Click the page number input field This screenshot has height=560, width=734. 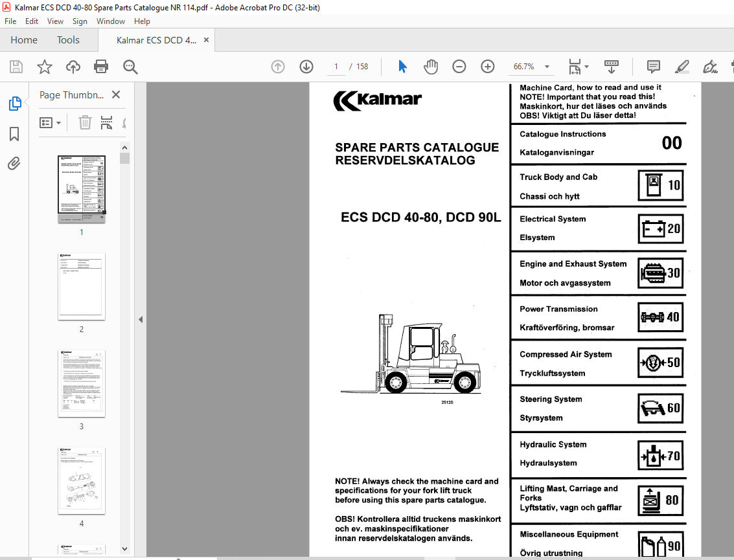(336, 67)
